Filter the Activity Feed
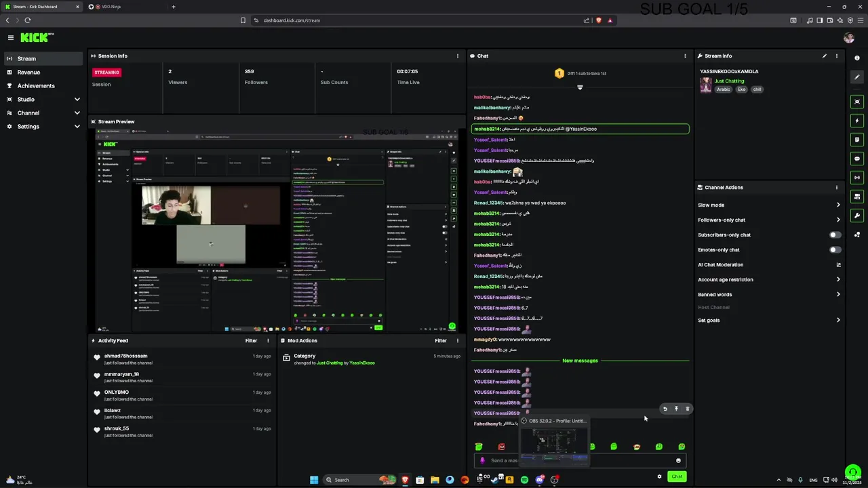This screenshot has width=868, height=488. click(251, 341)
